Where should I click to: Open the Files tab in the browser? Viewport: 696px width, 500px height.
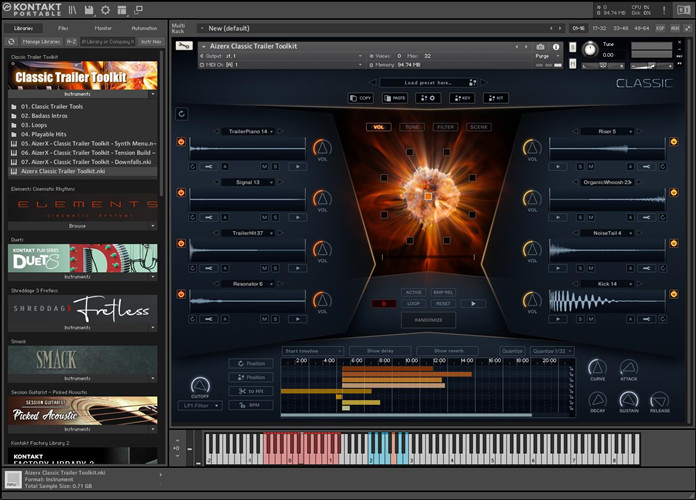[x=63, y=28]
